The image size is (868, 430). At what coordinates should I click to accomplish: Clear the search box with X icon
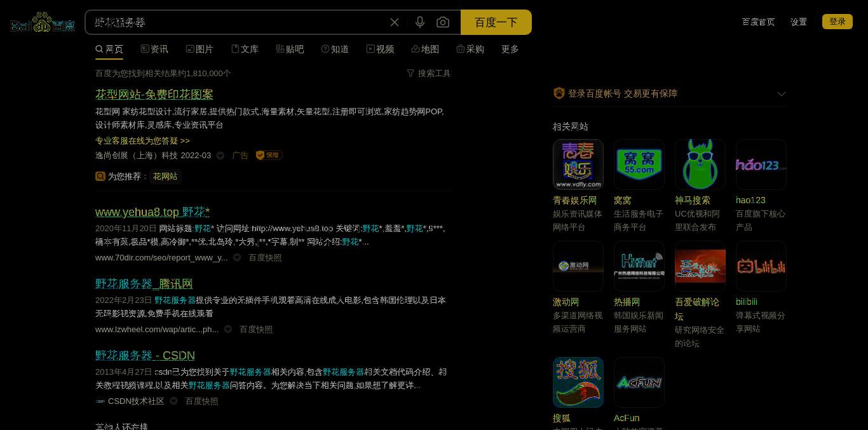tap(395, 22)
